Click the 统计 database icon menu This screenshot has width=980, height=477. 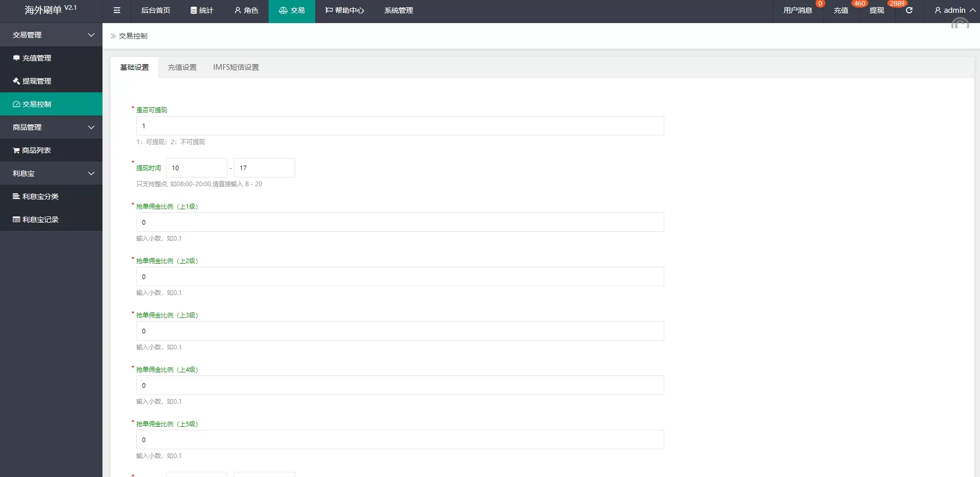pos(202,10)
